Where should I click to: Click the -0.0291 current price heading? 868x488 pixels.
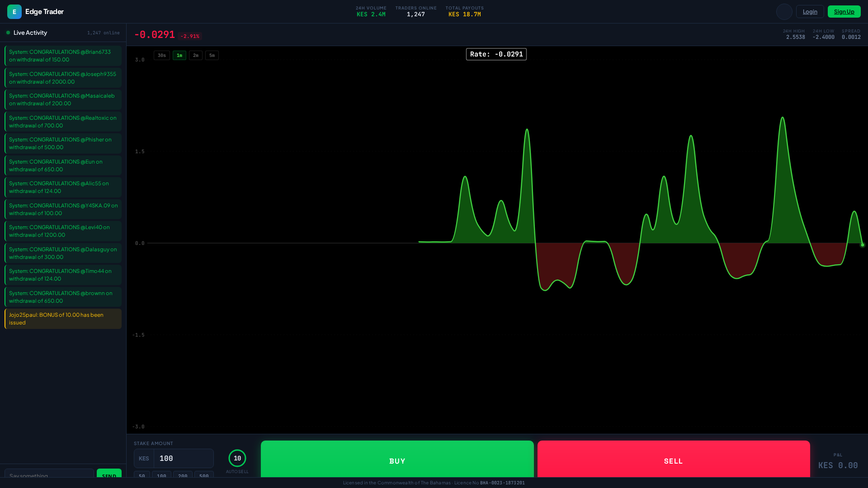coord(155,35)
